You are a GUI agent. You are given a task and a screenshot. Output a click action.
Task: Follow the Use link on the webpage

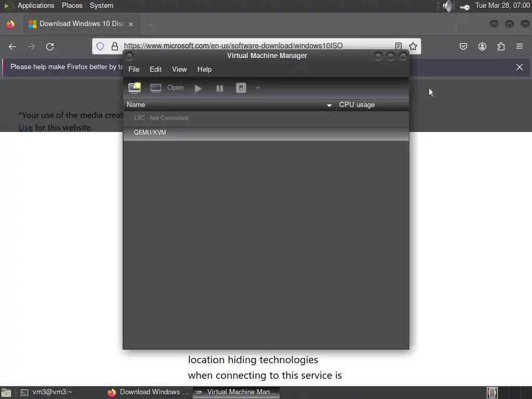[25, 128]
